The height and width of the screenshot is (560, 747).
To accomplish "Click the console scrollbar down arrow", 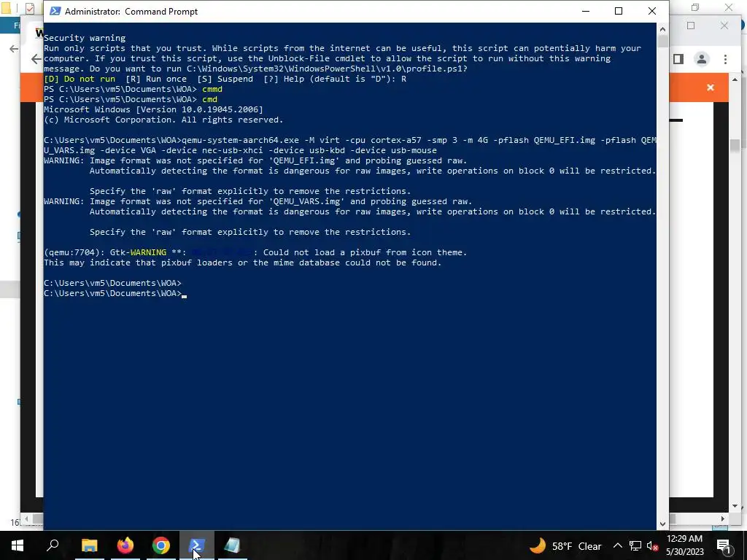I will pyautogui.click(x=662, y=524).
